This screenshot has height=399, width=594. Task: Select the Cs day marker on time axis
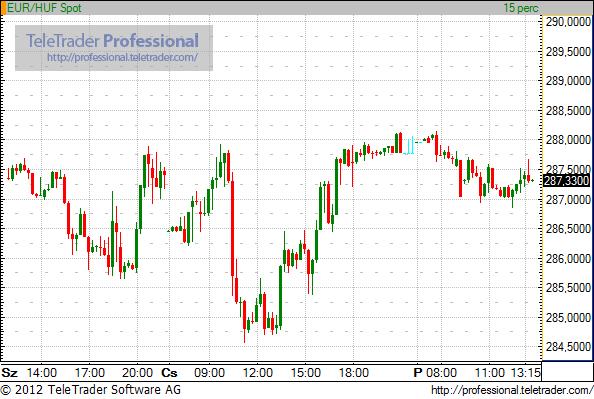pos(169,373)
